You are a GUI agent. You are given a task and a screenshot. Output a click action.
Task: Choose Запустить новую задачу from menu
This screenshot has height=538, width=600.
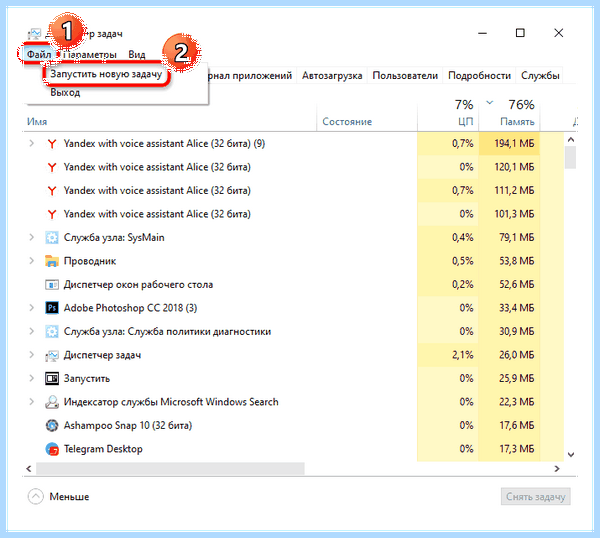pos(106,74)
